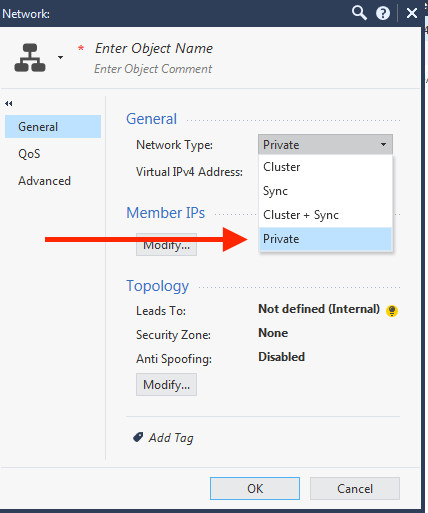Click the network object icon
Screen dimensions: 428x513
(x=30, y=58)
